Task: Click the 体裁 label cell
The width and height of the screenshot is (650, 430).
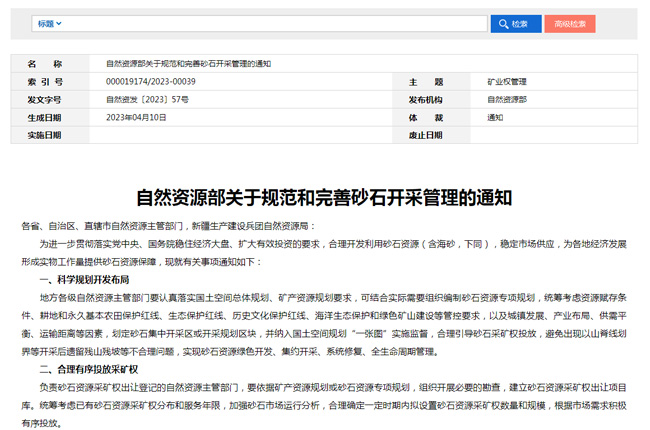Action: (x=425, y=117)
